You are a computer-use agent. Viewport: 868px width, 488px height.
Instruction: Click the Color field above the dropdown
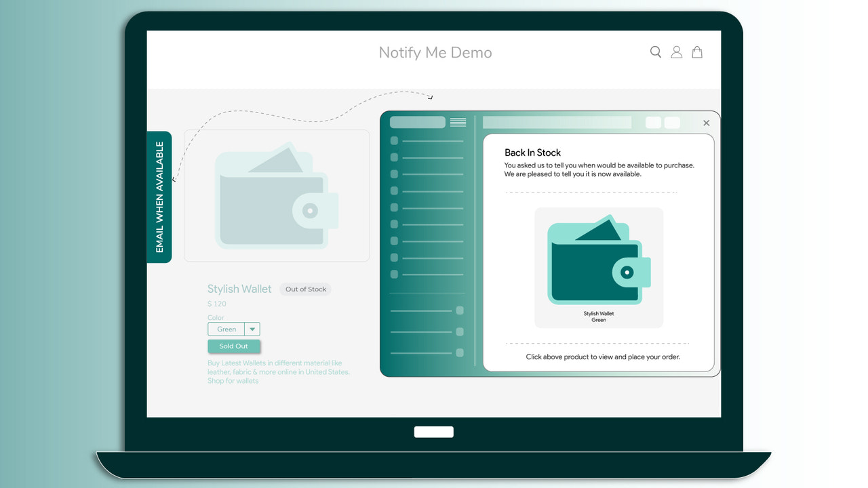[x=215, y=317]
